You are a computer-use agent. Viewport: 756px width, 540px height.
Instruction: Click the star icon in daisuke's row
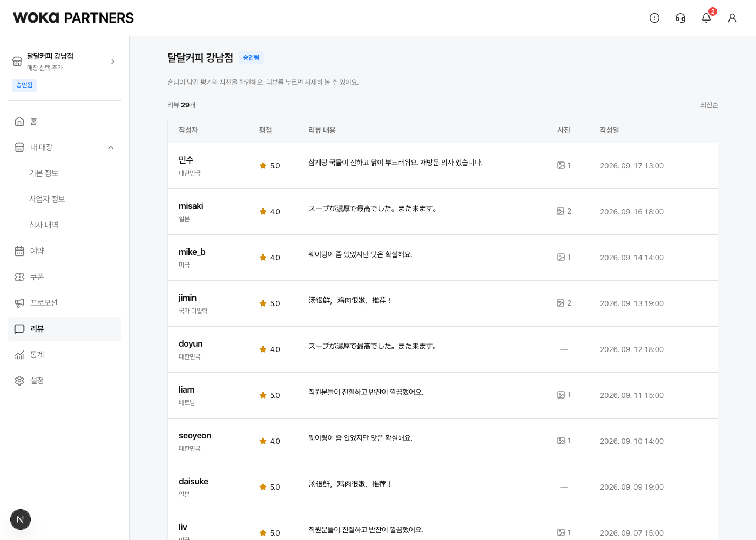263,487
